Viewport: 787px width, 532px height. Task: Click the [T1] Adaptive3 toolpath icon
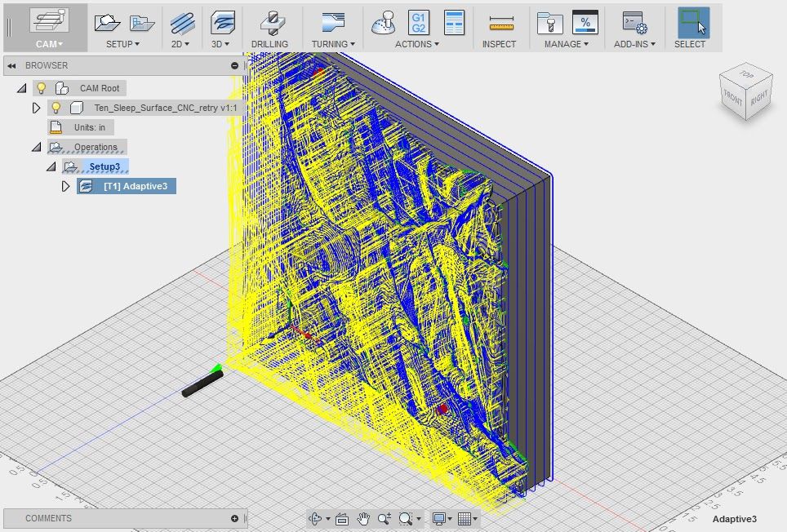87,185
